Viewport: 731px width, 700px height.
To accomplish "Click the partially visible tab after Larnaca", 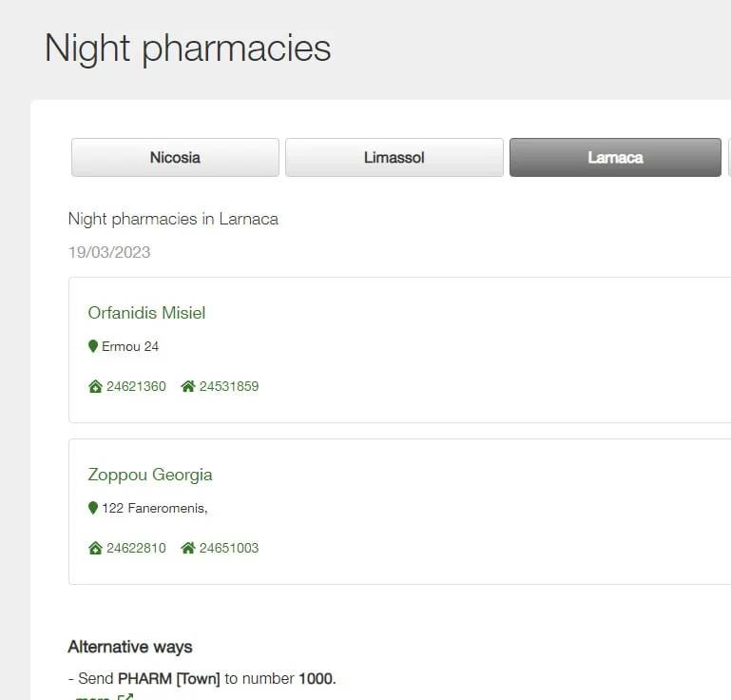I will (728, 158).
